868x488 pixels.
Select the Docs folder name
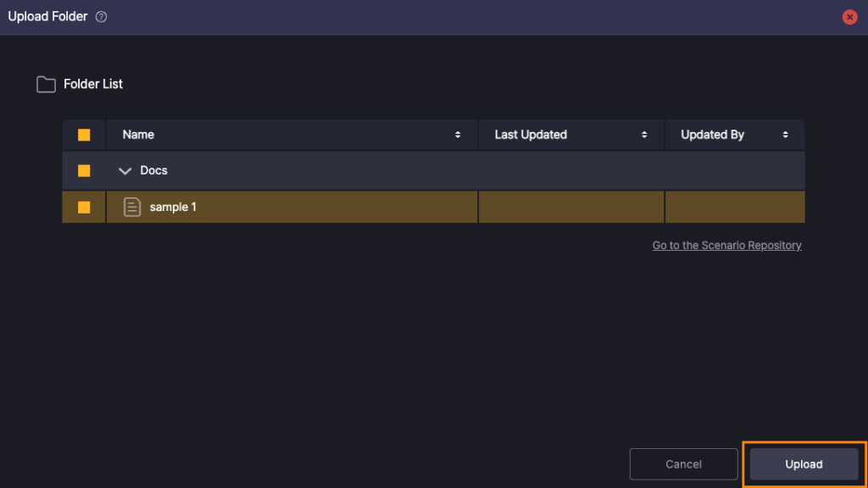[153, 170]
